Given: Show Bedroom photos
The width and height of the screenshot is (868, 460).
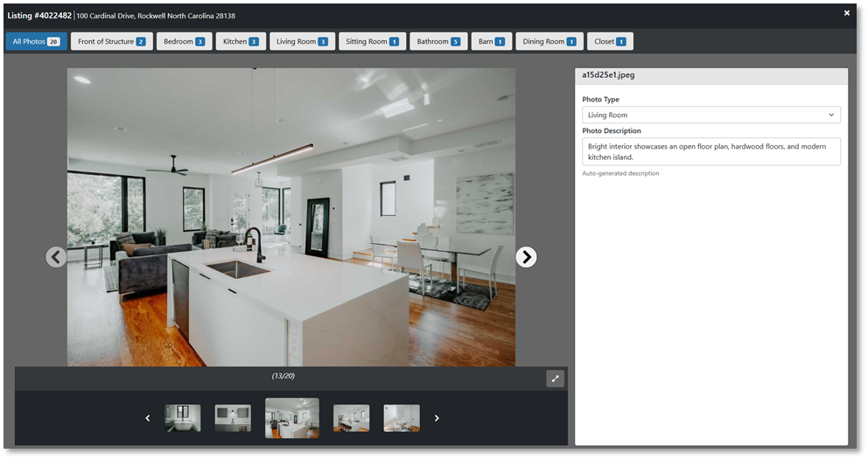Looking at the screenshot, I should pos(184,41).
